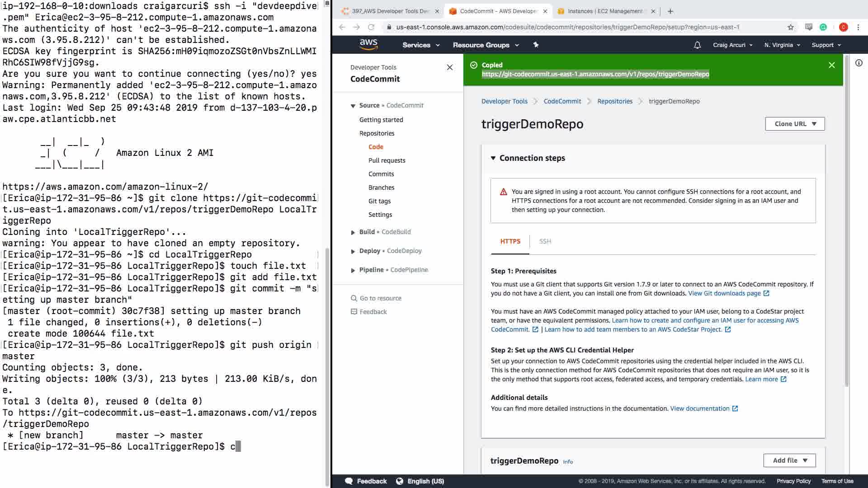The width and height of the screenshot is (868, 488).
Task: Expand the Build CodeBuild section
Action: [353, 232]
